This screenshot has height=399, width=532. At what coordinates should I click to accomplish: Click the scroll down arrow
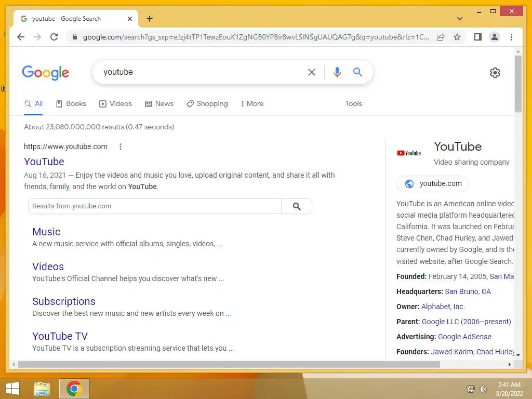pyautogui.click(x=518, y=355)
